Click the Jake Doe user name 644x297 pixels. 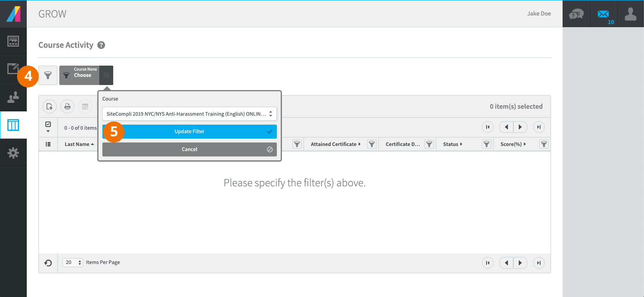(x=539, y=14)
